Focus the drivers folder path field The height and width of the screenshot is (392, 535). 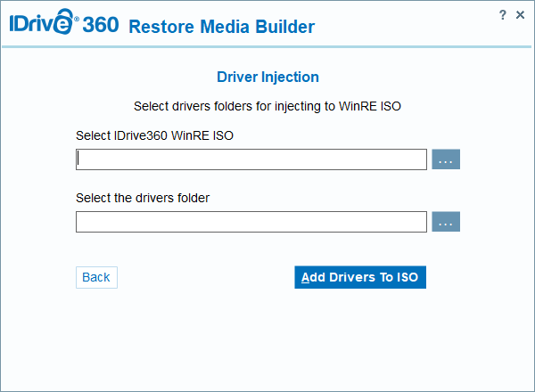point(251,222)
